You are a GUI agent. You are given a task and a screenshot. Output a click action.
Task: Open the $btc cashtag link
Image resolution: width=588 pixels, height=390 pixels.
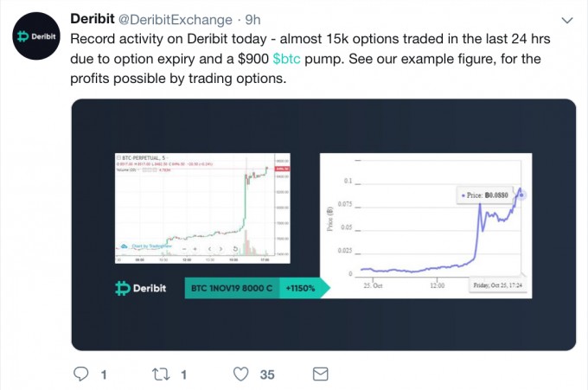pyautogui.click(x=286, y=59)
